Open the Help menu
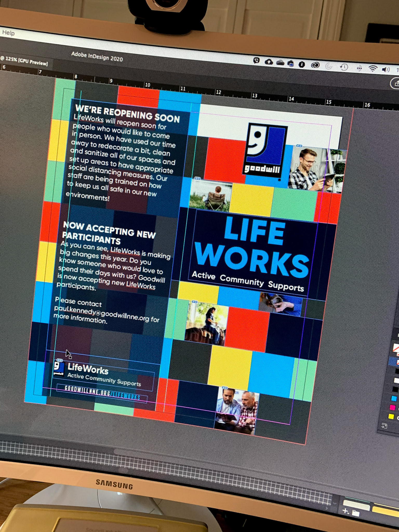This screenshot has height=532, width=399. pos(8,33)
